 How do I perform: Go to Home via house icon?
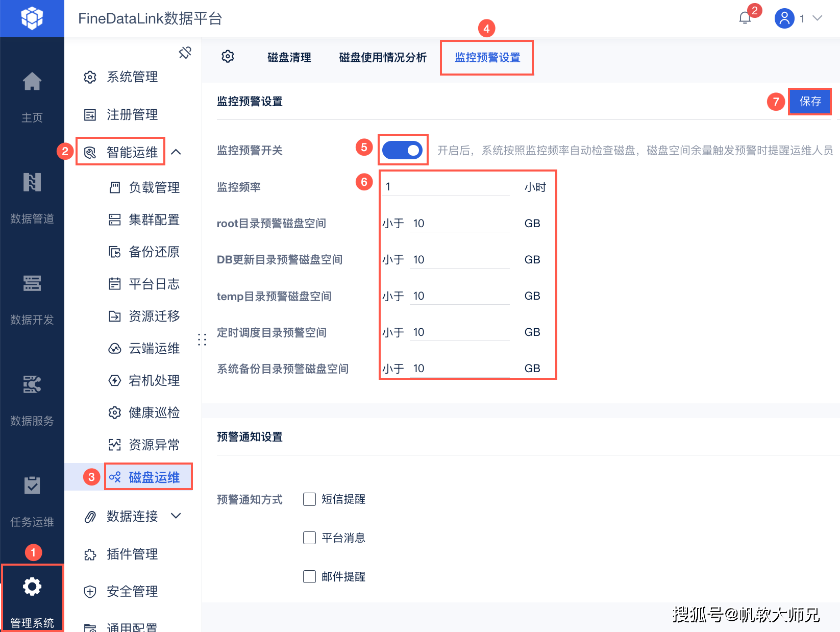tap(32, 82)
